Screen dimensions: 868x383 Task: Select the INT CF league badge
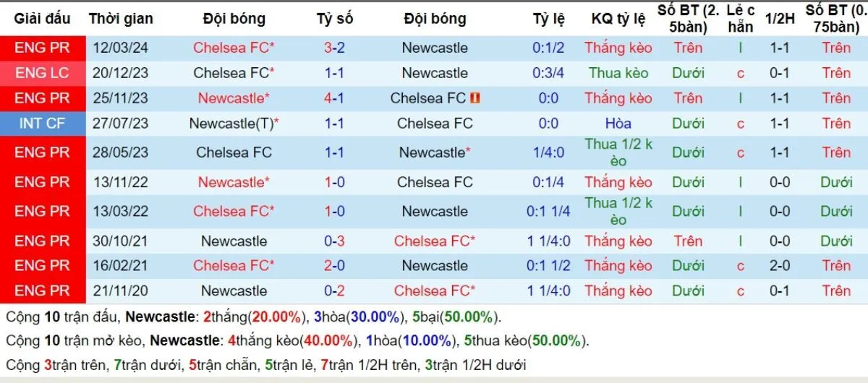(41, 124)
